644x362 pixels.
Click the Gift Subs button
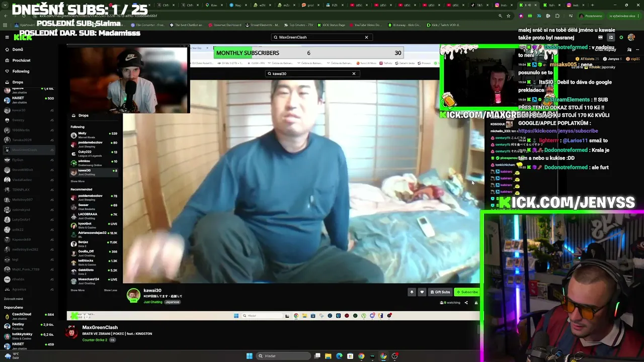tap(440, 292)
